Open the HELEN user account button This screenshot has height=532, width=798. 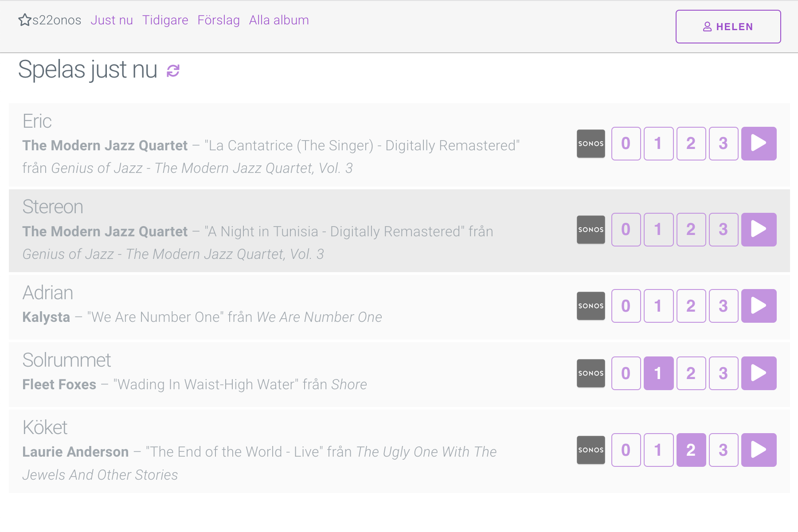pyautogui.click(x=728, y=27)
